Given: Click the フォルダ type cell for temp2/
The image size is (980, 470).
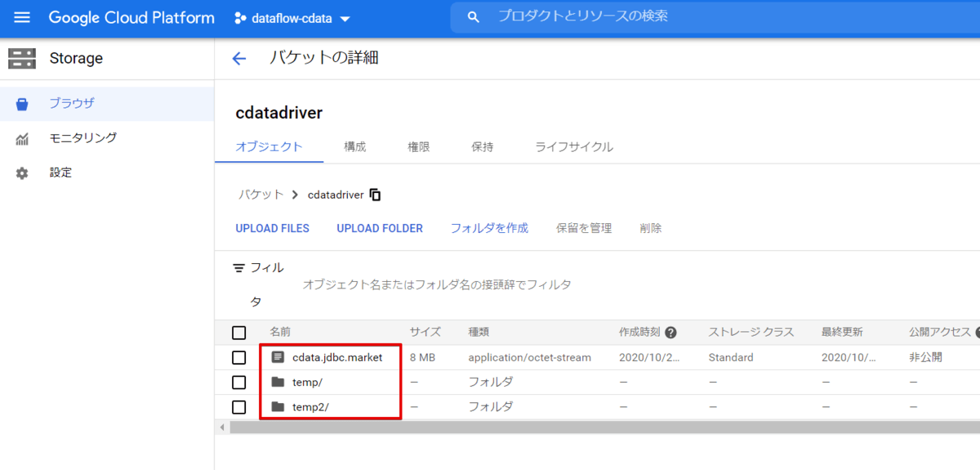Looking at the screenshot, I should [490, 406].
